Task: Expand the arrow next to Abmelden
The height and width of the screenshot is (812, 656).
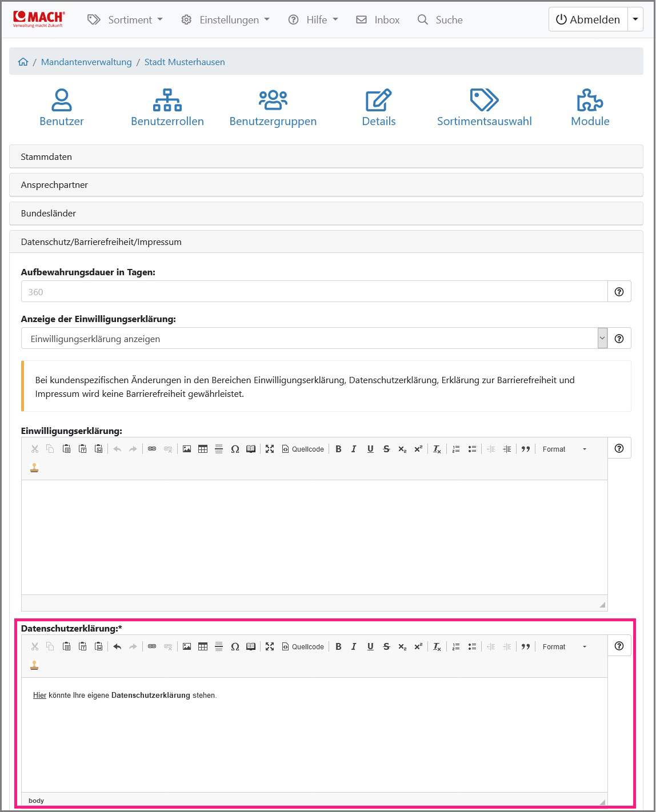Action: click(635, 19)
